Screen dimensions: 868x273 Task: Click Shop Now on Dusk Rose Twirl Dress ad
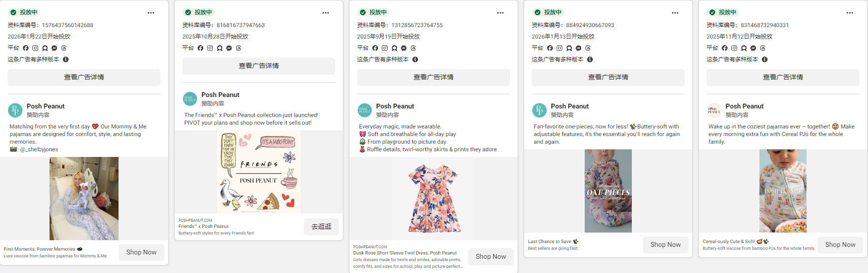[491, 257]
